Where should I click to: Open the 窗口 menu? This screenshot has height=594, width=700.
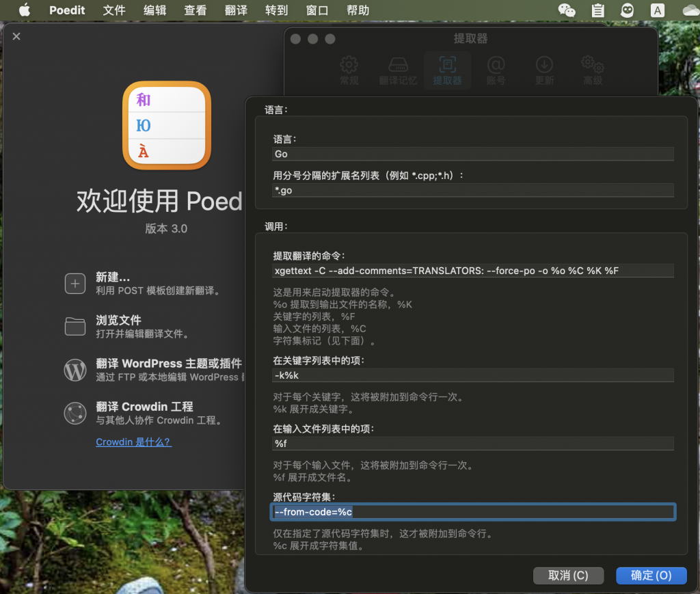317,10
